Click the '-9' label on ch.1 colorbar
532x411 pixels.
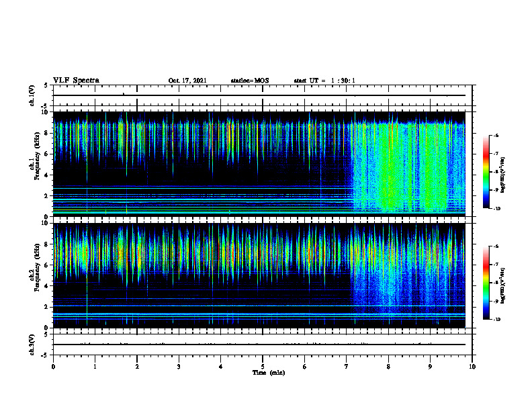point(496,190)
